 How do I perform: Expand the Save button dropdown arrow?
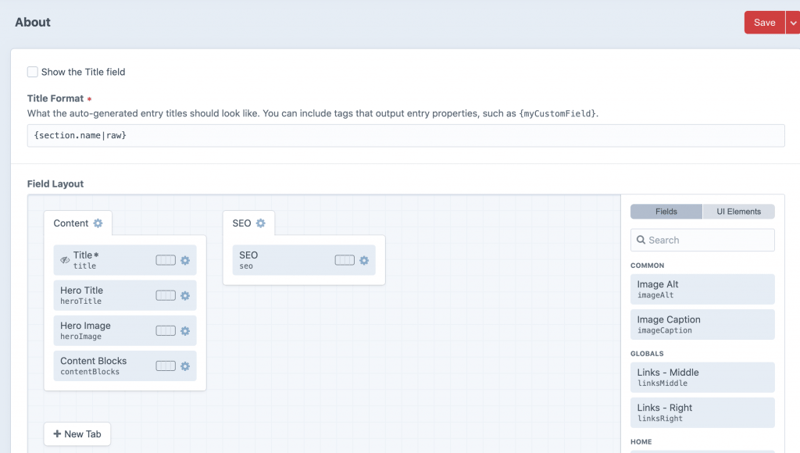793,23
